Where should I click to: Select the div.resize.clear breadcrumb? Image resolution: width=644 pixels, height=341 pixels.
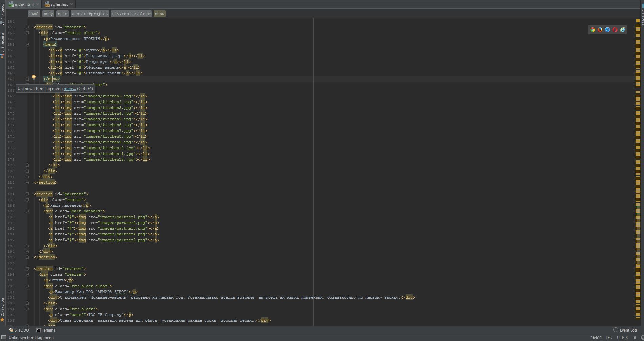point(131,14)
